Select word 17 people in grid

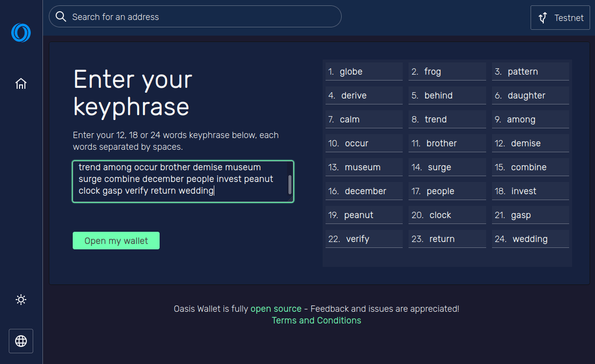tap(447, 191)
